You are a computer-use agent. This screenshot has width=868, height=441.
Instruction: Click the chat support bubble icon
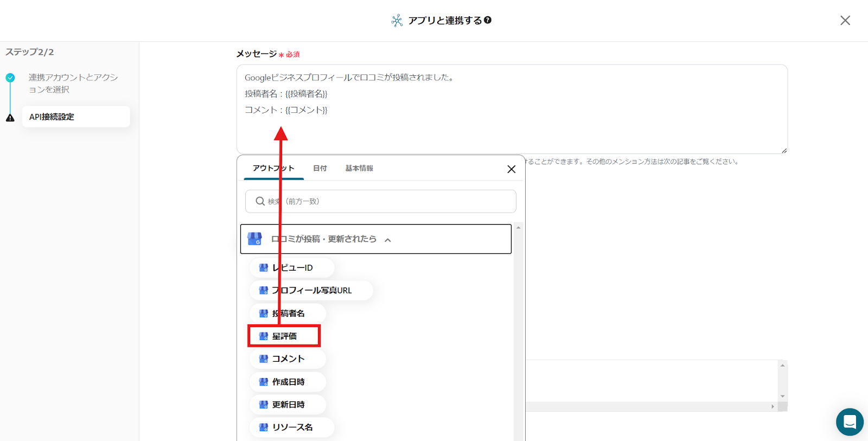coord(850,421)
